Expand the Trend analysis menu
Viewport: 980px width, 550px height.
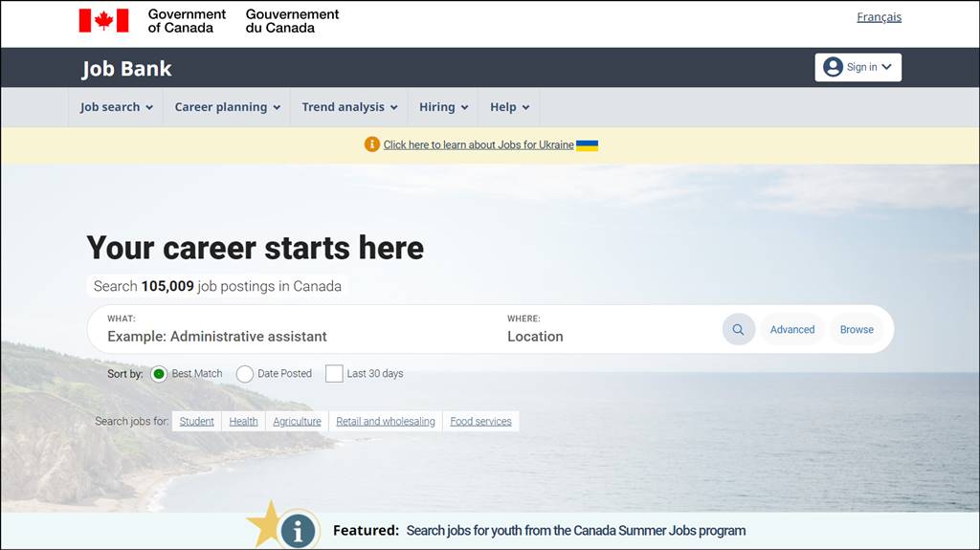click(349, 107)
